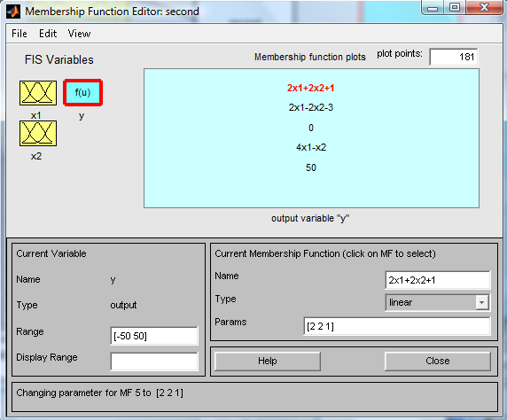This screenshot has width=507, height=420.
Task: Open the View menu
Action: (79, 34)
